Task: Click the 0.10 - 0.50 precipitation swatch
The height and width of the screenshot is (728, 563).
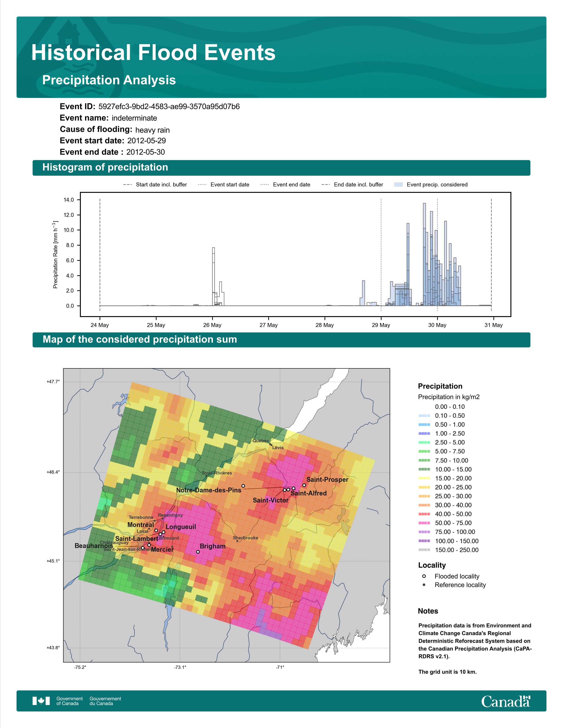Action: [424, 416]
